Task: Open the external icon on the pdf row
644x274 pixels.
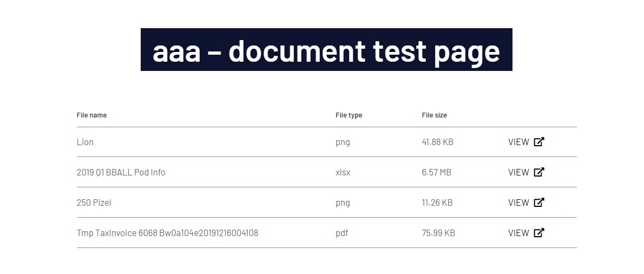Action: [539, 233]
